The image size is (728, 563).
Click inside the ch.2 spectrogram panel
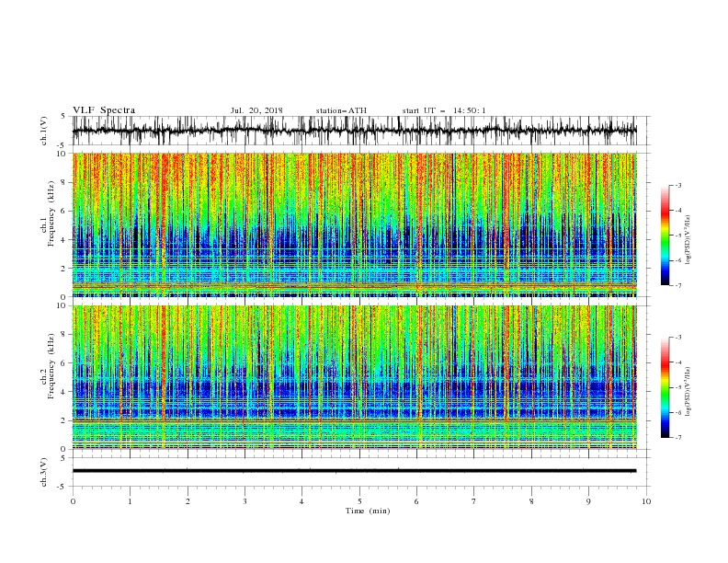(355, 377)
